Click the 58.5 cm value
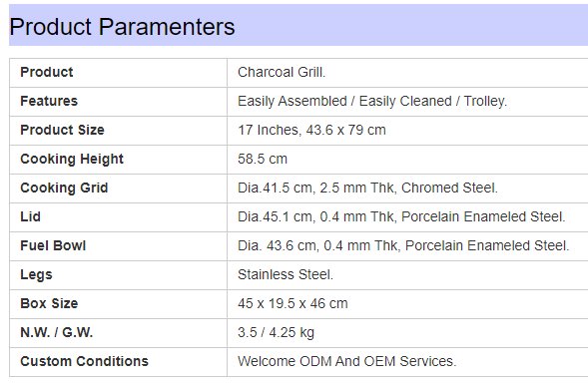The height and width of the screenshot is (383, 588). click(x=263, y=159)
